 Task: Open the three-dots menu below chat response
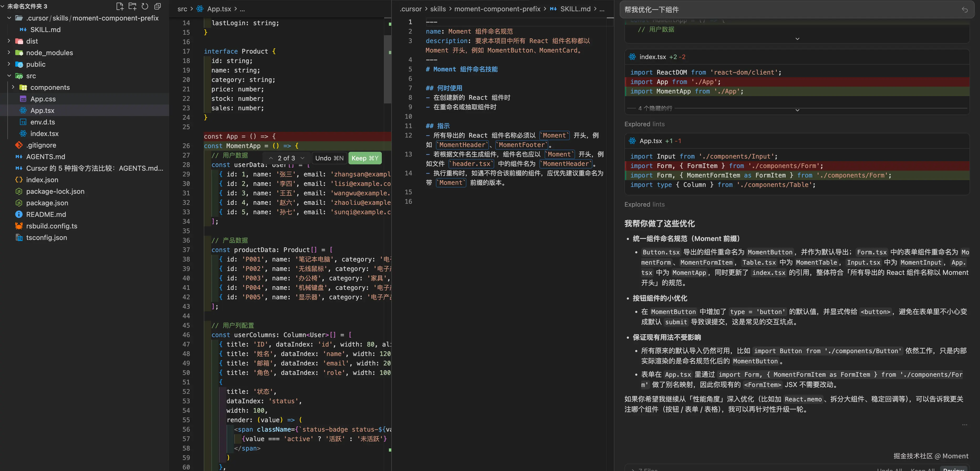pos(965,425)
